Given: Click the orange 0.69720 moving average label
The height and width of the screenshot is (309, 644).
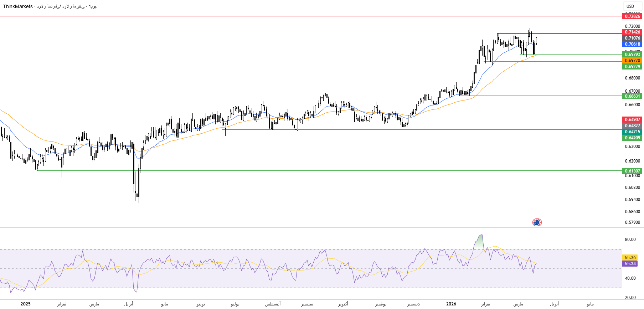Looking at the screenshot, I should tap(633, 61).
